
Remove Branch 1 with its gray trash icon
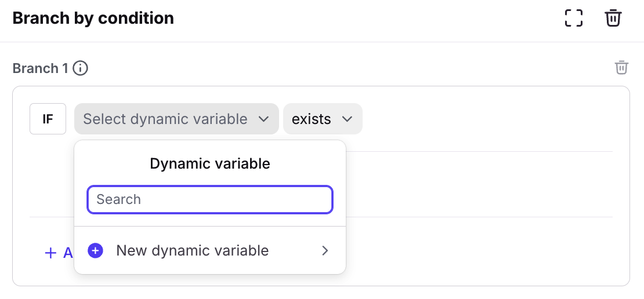coord(621,68)
